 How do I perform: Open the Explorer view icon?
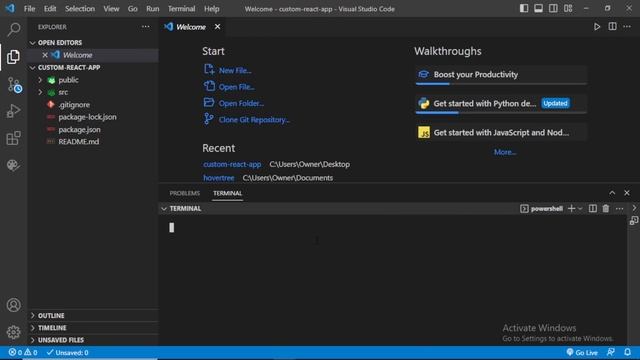(x=13, y=57)
